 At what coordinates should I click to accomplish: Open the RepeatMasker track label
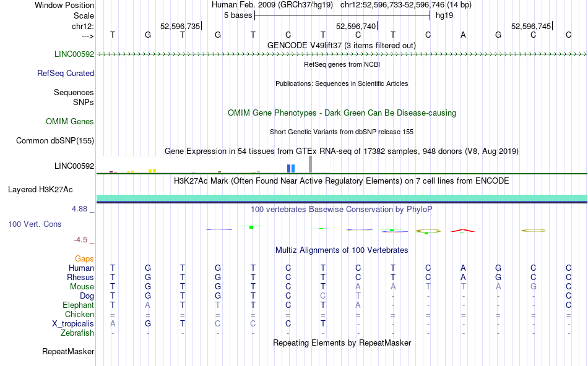tap(68, 351)
